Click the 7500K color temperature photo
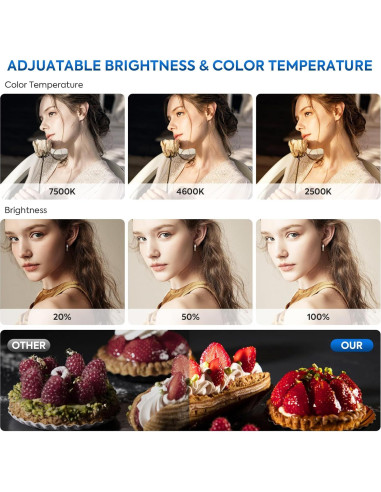 click(62, 147)
